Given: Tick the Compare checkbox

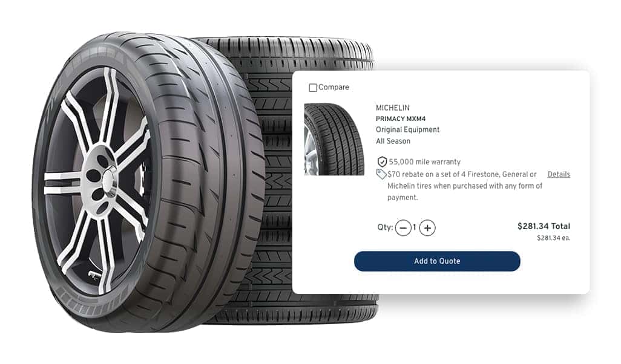Looking at the screenshot, I should coord(312,88).
